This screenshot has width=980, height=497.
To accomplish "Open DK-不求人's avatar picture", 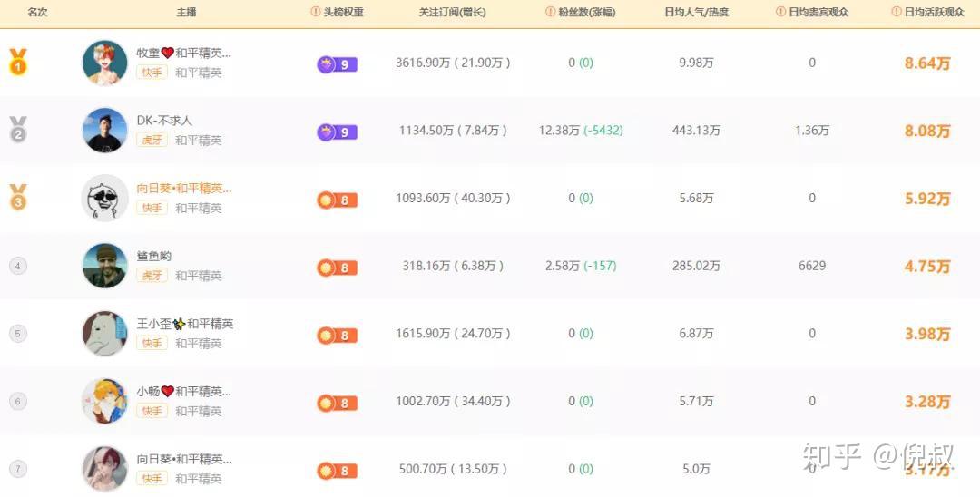I will (105, 130).
